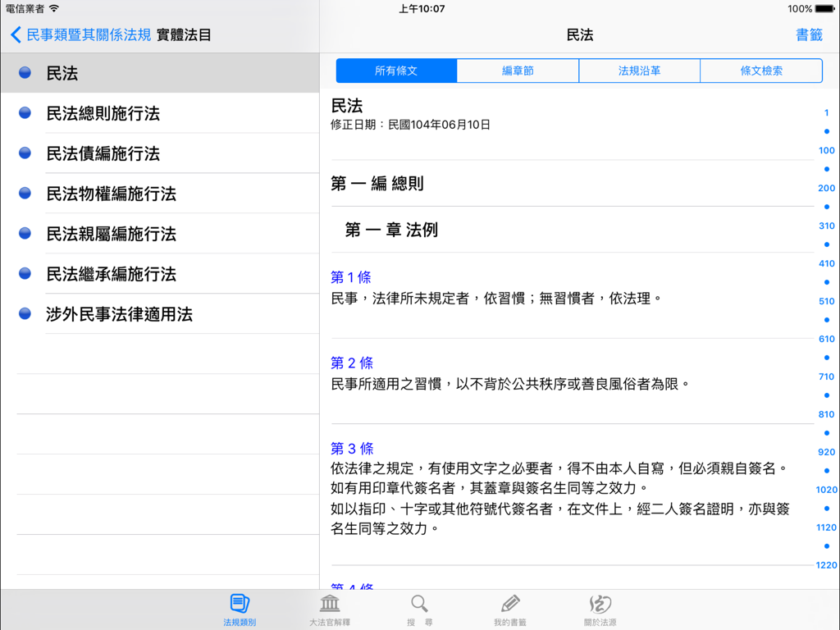Open the 條文檢索 segment
The width and height of the screenshot is (840, 630).
[x=760, y=71]
